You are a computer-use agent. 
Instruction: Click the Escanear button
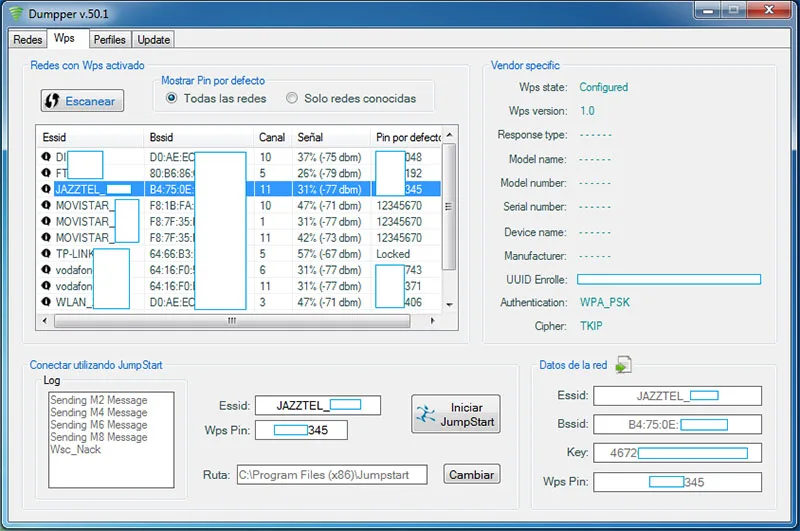82,100
